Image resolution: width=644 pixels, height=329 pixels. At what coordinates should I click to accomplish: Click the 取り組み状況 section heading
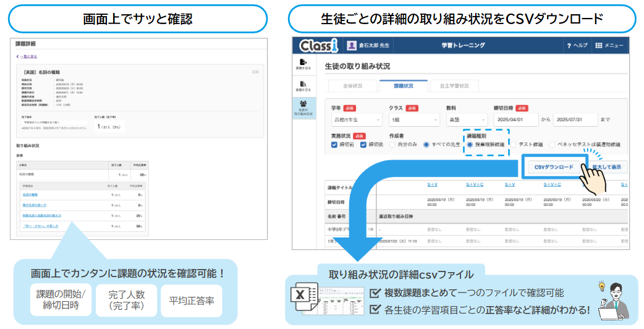pyautogui.click(x=28, y=146)
